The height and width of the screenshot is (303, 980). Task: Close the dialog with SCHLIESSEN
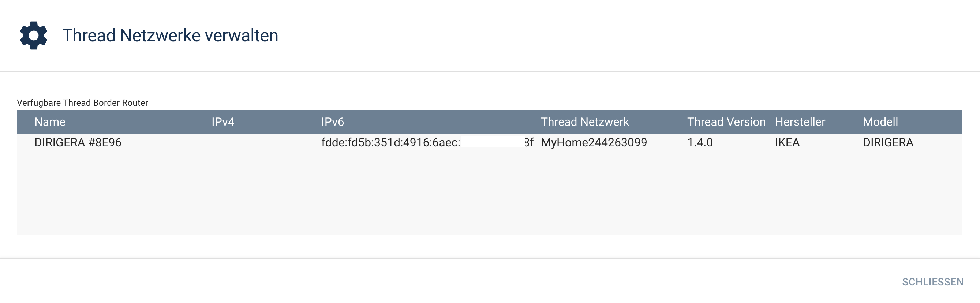[932, 282]
